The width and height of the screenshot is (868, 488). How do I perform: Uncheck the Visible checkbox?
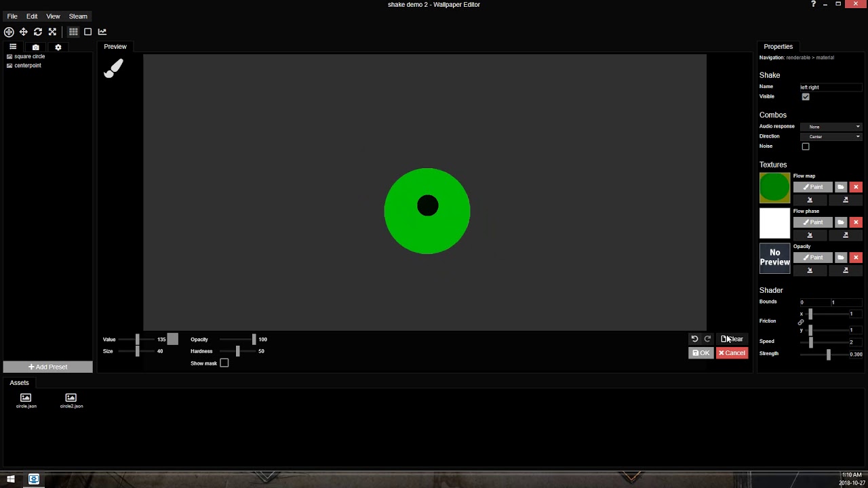coord(806,97)
